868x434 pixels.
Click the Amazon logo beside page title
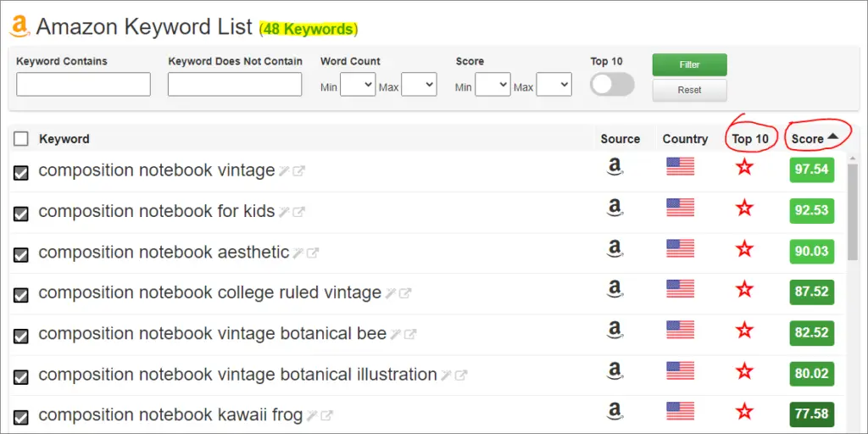[19, 26]
